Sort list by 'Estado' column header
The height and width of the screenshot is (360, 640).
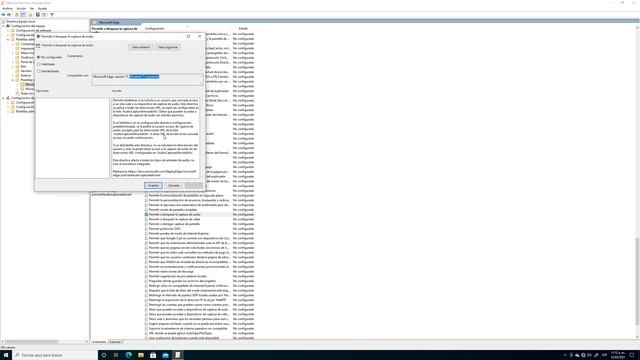[243, 29]
